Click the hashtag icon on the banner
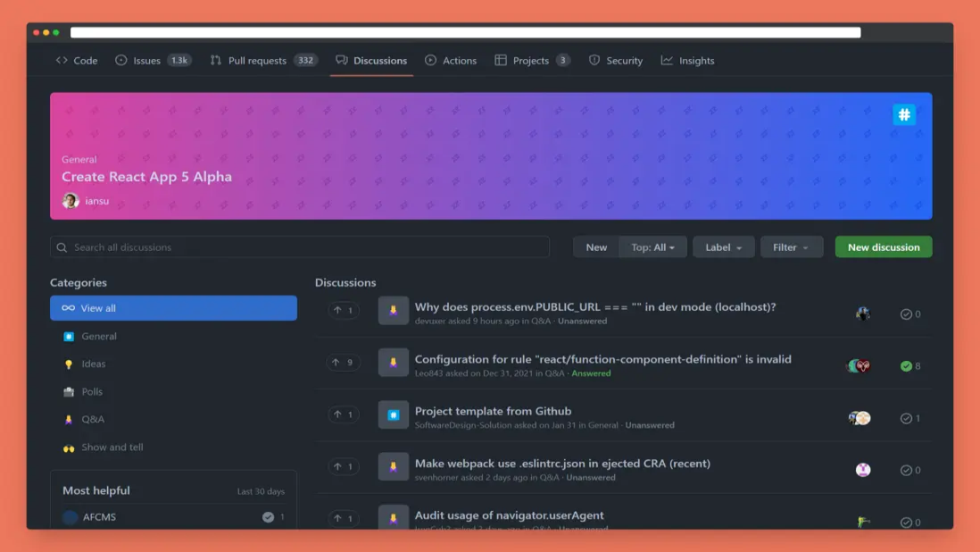 [904, 114]
